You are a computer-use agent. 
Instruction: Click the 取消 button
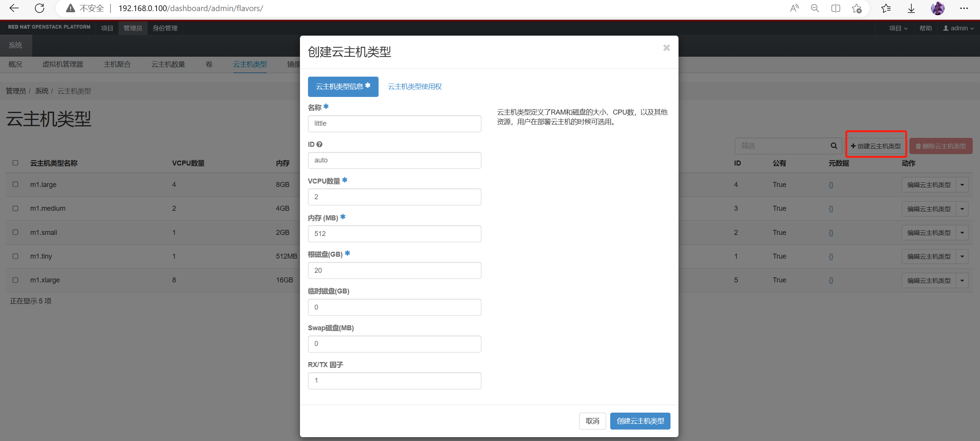(592, 421)
